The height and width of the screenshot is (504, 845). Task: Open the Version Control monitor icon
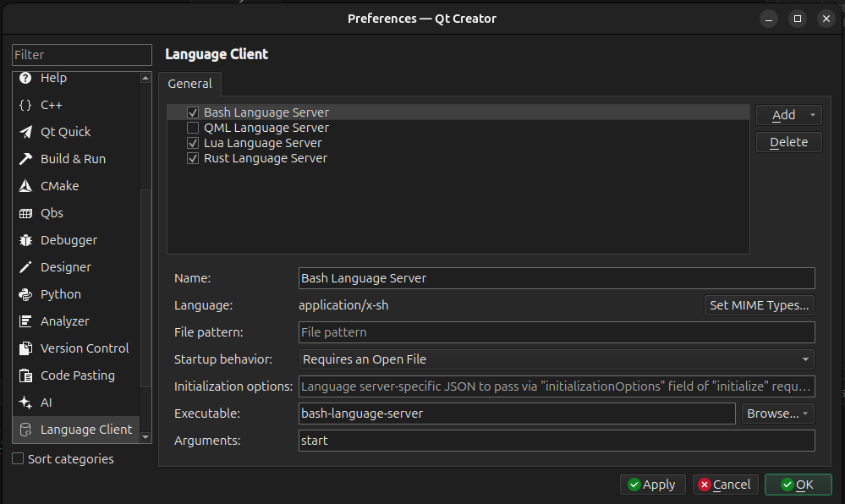pyautogui.click(x=25, y=348)
